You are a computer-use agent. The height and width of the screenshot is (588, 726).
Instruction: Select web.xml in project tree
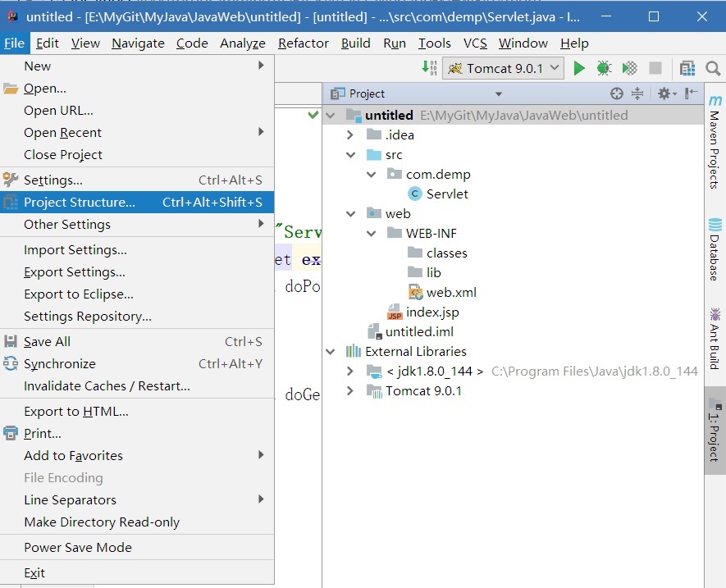[x=450, y=292]
